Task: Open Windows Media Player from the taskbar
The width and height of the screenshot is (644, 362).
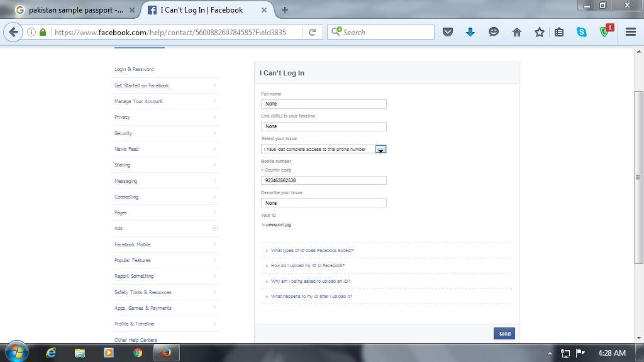Action: pos(109,353)
